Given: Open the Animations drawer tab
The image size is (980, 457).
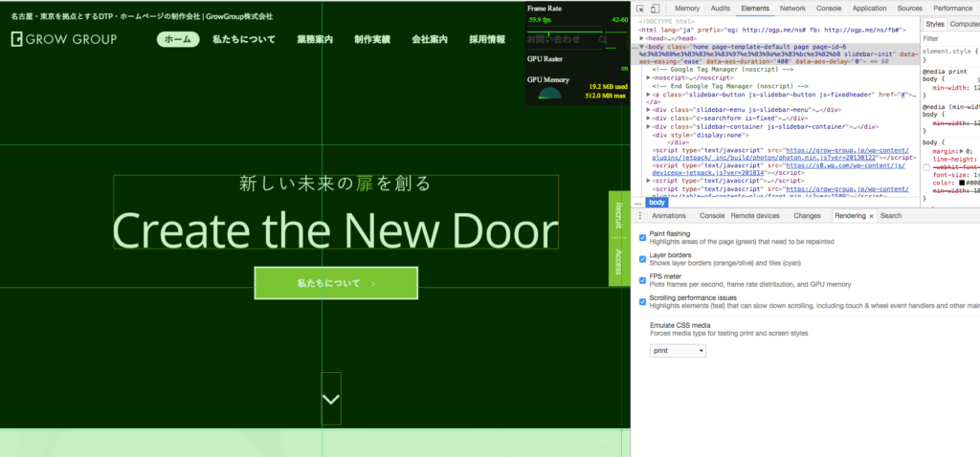Looking at the screenshot, I should pyautogui.click(x=668, y=216).
